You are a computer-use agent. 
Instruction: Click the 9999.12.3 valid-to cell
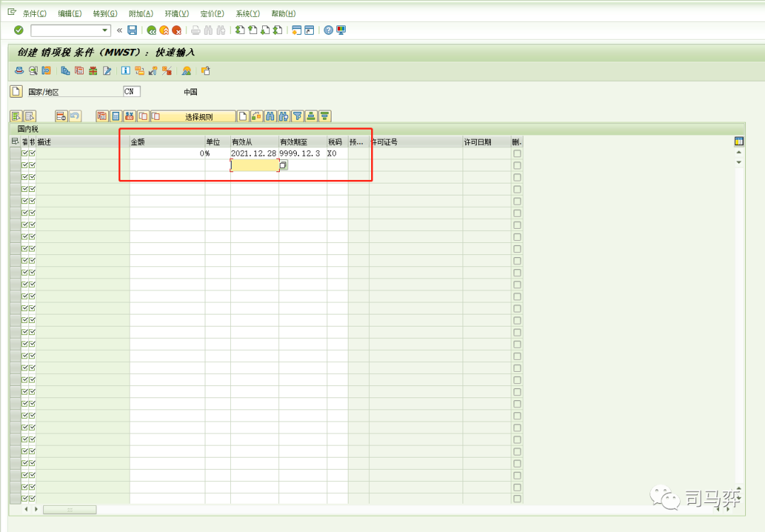pyautogui.click(x=303, y=153)
